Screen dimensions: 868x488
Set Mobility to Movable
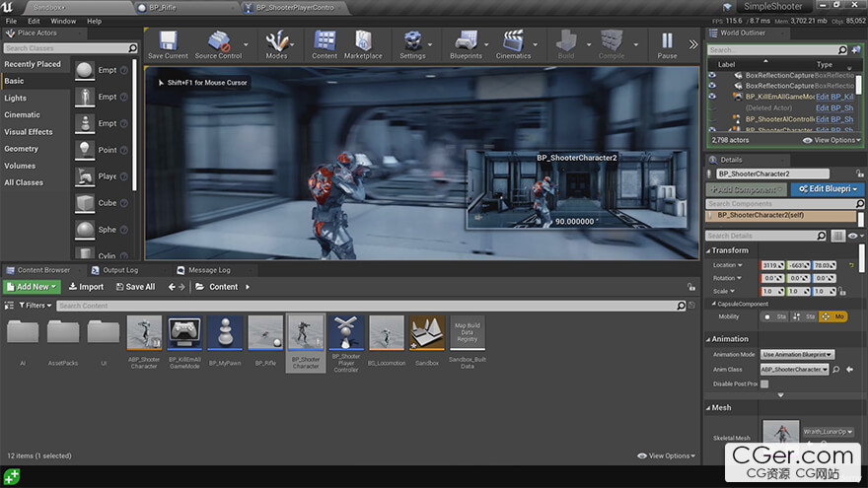pos(833,316)
